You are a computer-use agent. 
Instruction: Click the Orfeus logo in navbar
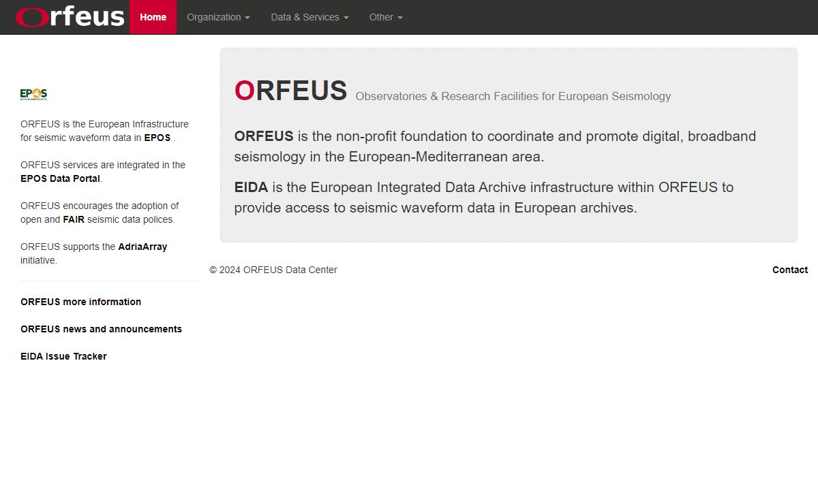click(70, 17)
